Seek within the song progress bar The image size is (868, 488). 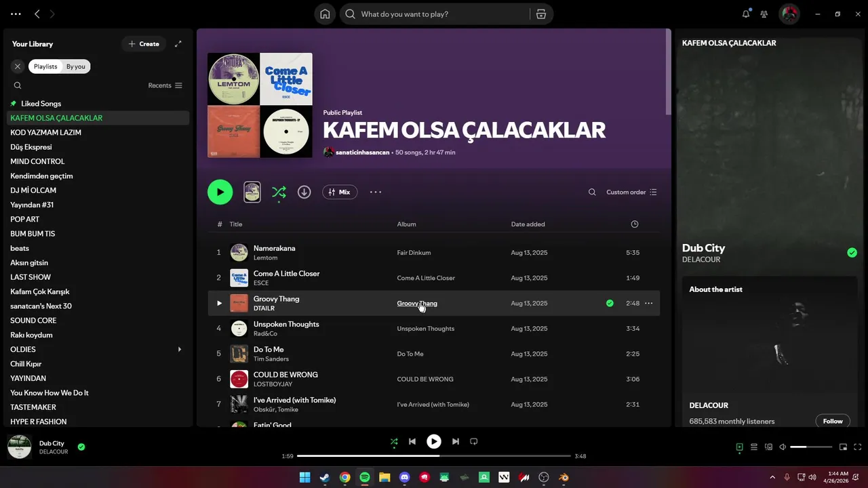[x=434, y=456]
